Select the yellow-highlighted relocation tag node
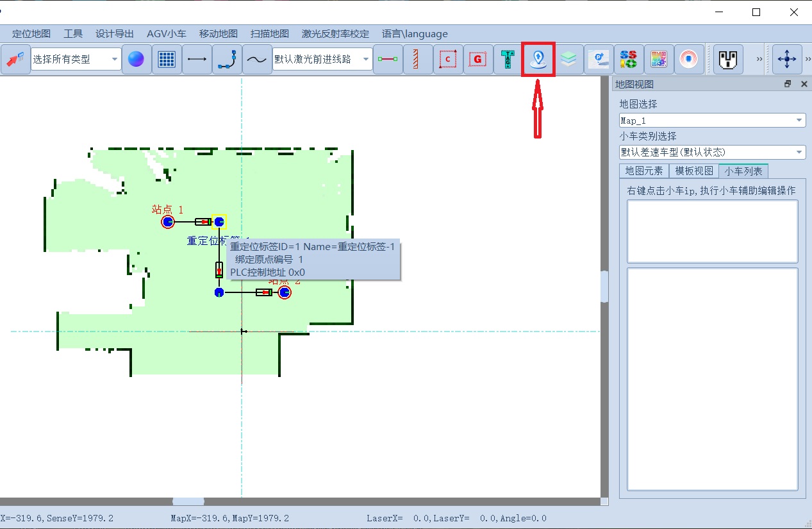Viewport: 812px width, 529px height. click(219, 222)
